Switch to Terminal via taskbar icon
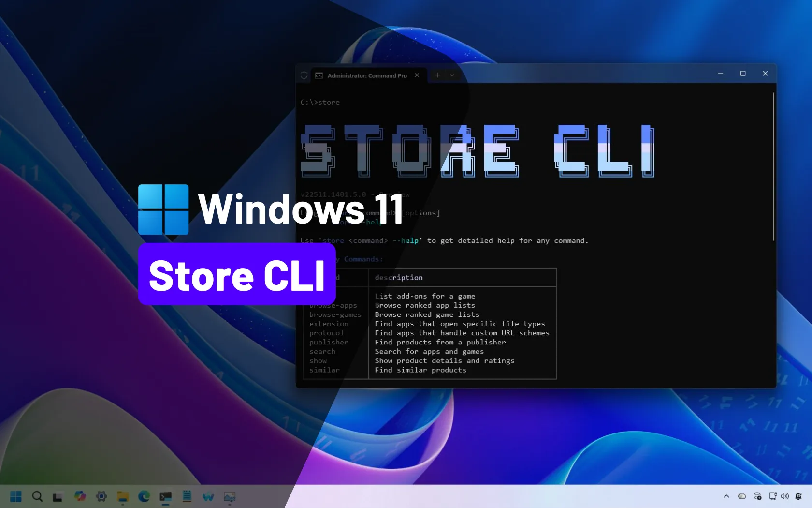Viewport: 812px width, 508px height. (x=166, y=496)
